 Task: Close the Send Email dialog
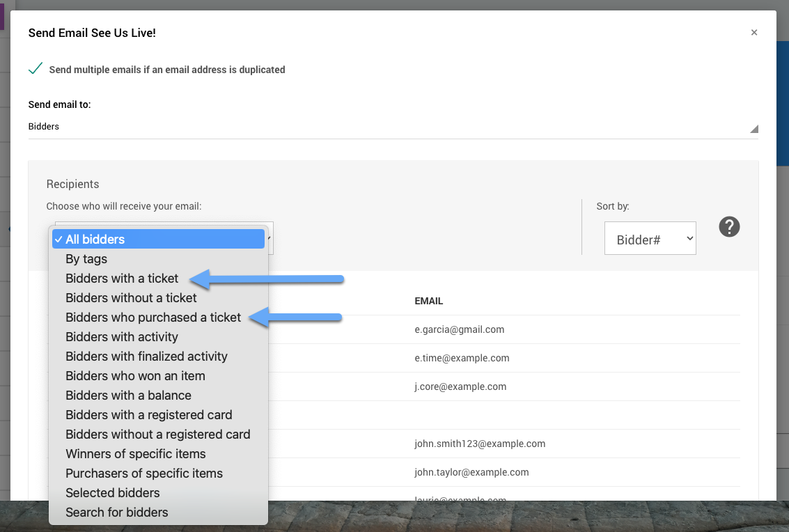[x=754, y=33]
